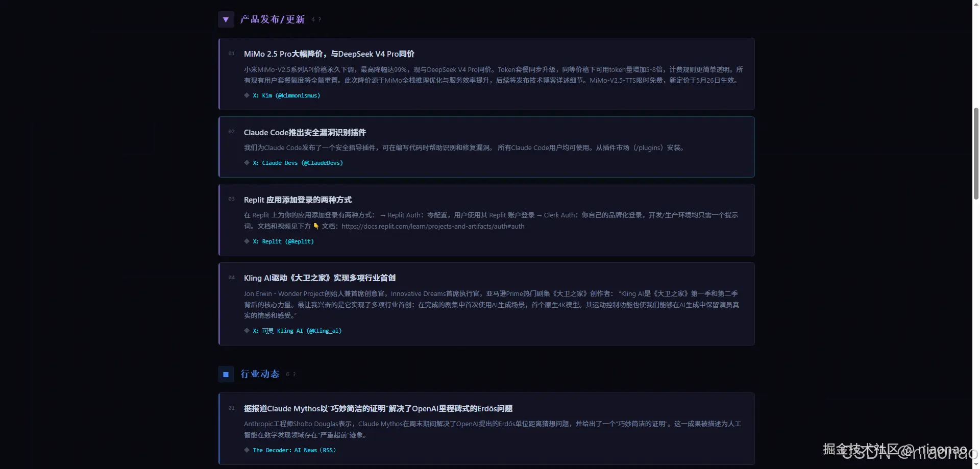Click the docs.replit.com auth documentation URL
The height and width of the screenshot is (469, 980).
point(433,227)
